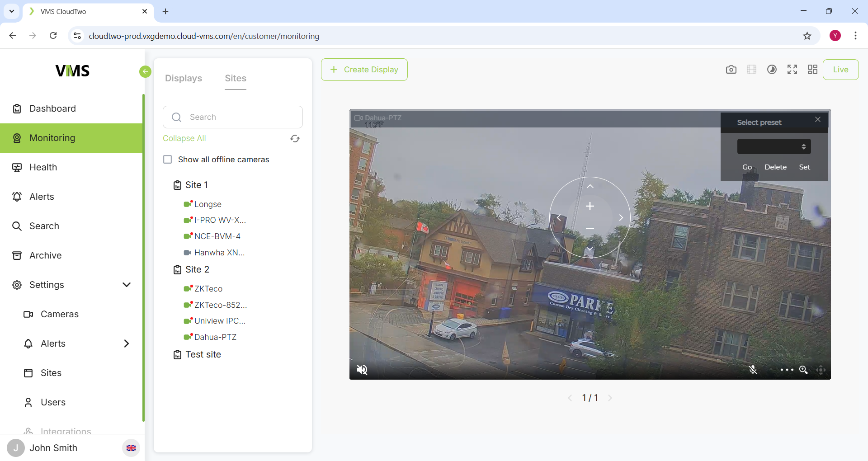Image resolution: width=868 pixels, height=461 pixels.
Task: Enter fullscreen mode from the top toolbar
Action: (x=792, y=70)
